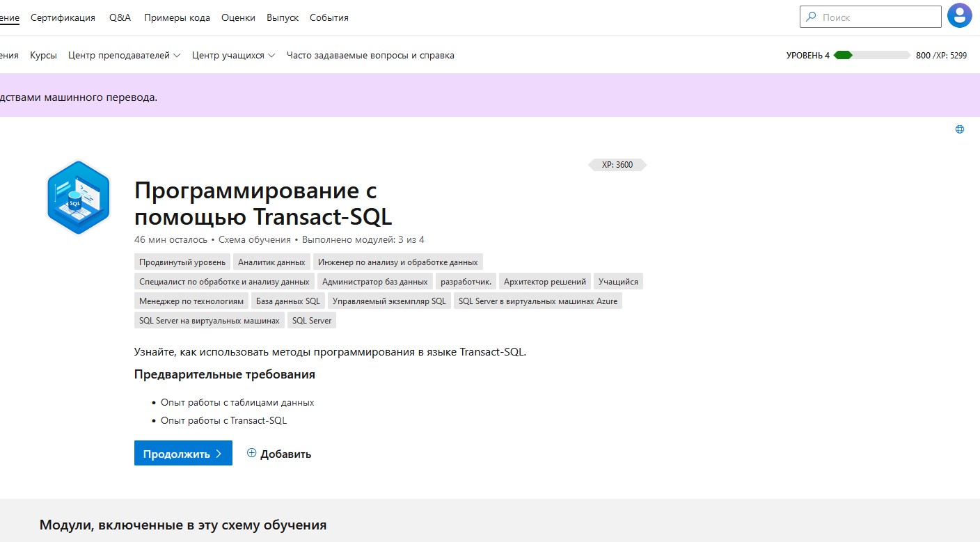Open the События menu item
980x542 pixels.
[329, 17]
